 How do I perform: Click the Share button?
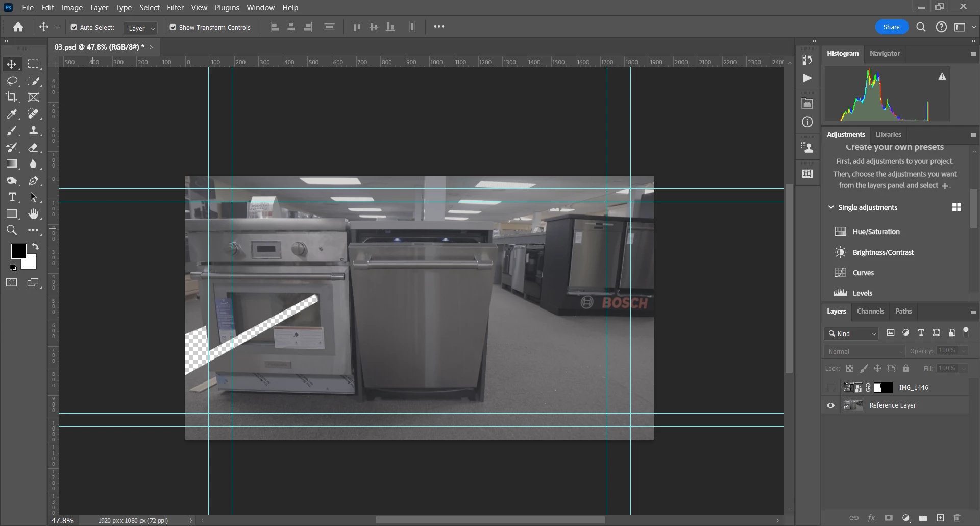[x=891, y=27]
